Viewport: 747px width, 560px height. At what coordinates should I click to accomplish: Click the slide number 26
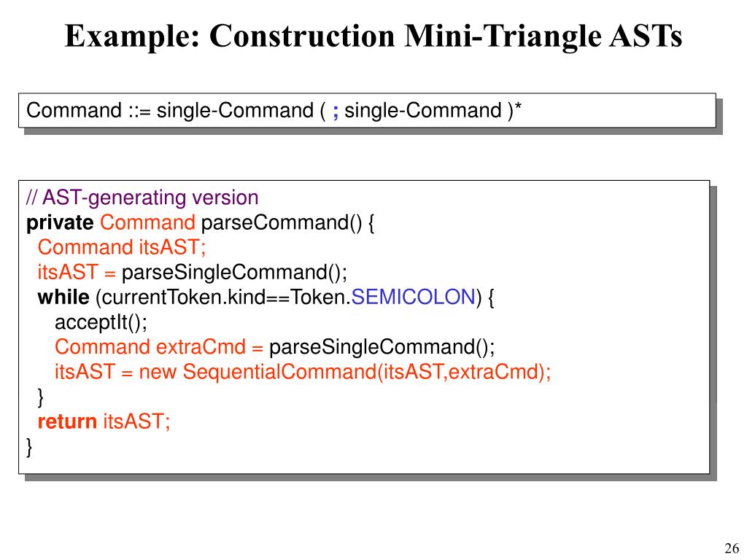coord(732,548)
